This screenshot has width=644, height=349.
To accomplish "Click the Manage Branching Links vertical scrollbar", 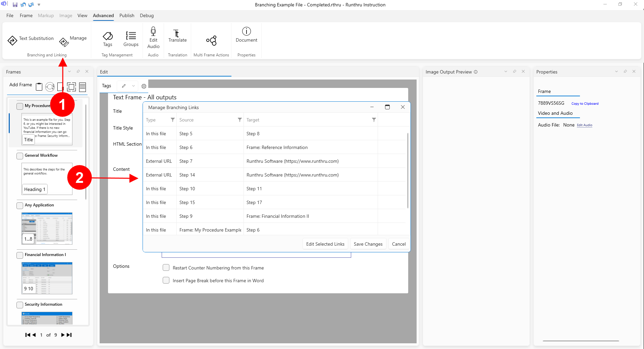I will [408, 170].
